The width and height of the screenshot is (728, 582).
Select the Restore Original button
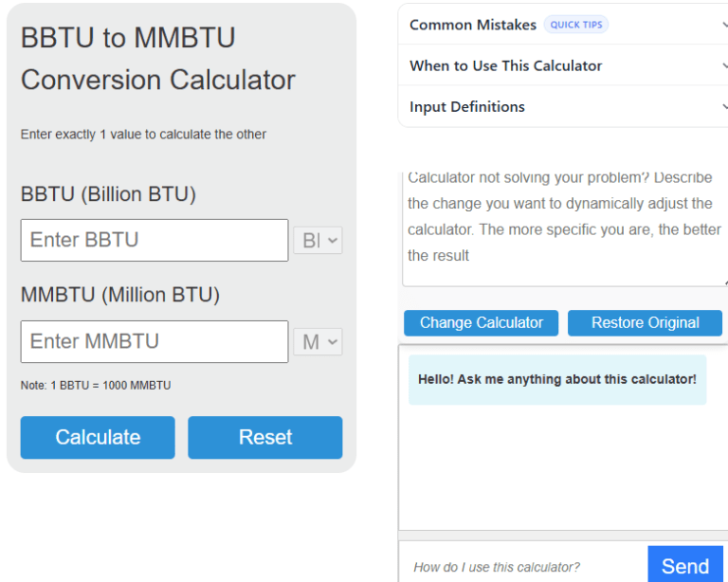(x=645, y=323)
